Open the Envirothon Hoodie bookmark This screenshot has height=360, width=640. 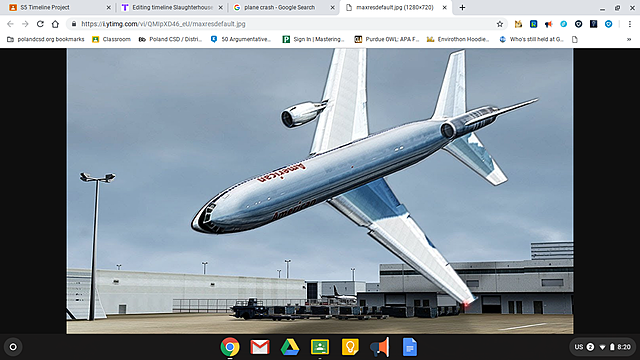coord(458,39)
